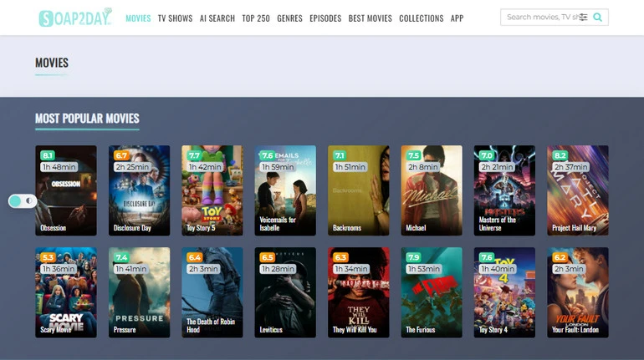Image resolution: width=644 pixels, height=360 pixels.
Task: Click 2h 8min duration on Michael
Action: point(422,167)
